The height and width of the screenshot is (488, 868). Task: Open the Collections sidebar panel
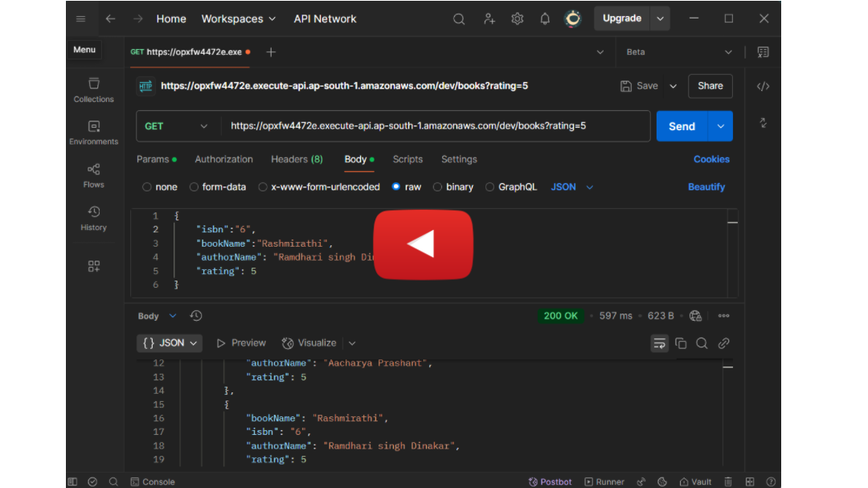pyautogui.click(x=93, y=90)
